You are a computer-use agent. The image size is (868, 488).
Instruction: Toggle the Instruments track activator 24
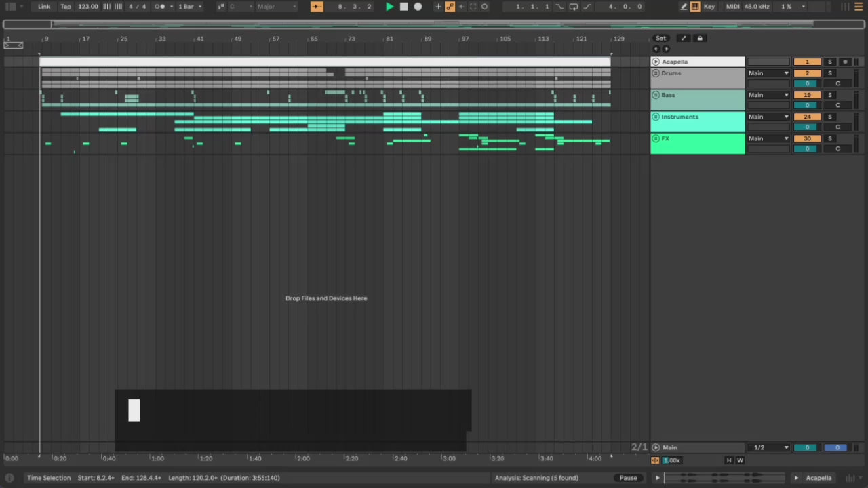point(806,117)
